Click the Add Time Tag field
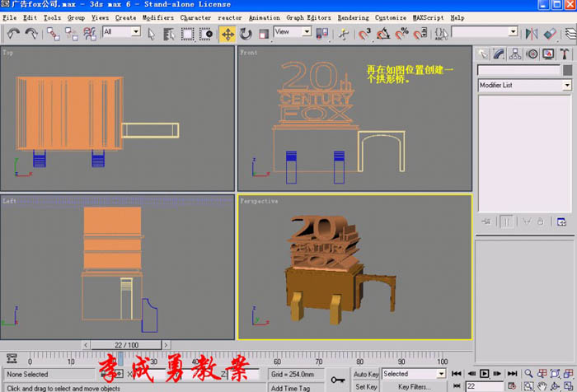The image size is (577, 392). 296,388
